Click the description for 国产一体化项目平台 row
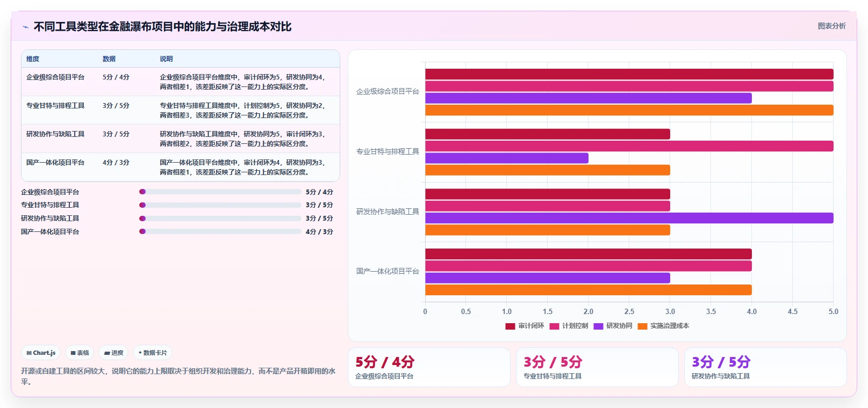This screenshot has width=868, height=408. [x=242, y=167]
